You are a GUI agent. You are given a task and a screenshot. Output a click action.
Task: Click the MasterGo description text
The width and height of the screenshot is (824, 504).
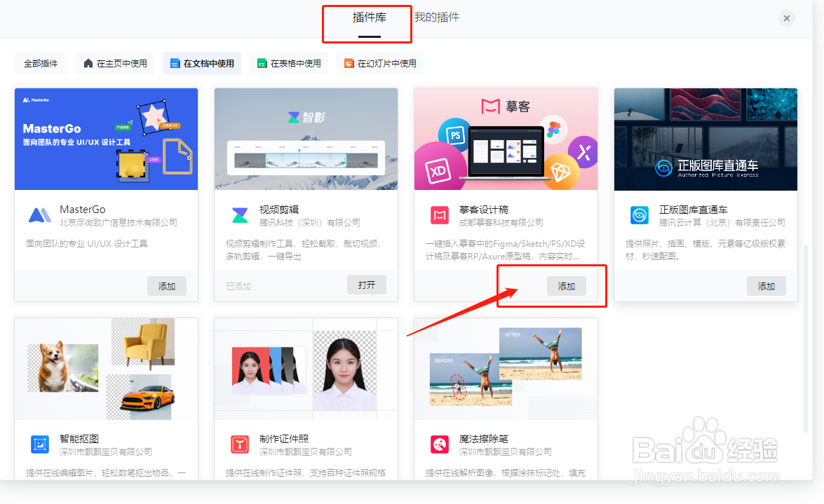87,244
